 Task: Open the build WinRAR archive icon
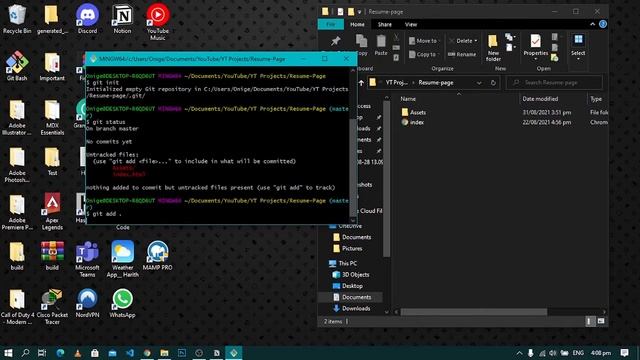coord(52,256)
